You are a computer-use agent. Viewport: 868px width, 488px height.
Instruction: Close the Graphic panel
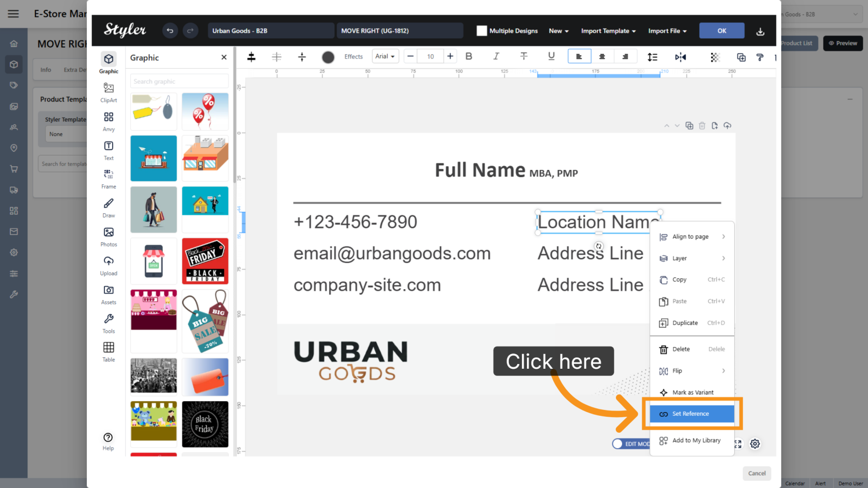click(224, 57)
